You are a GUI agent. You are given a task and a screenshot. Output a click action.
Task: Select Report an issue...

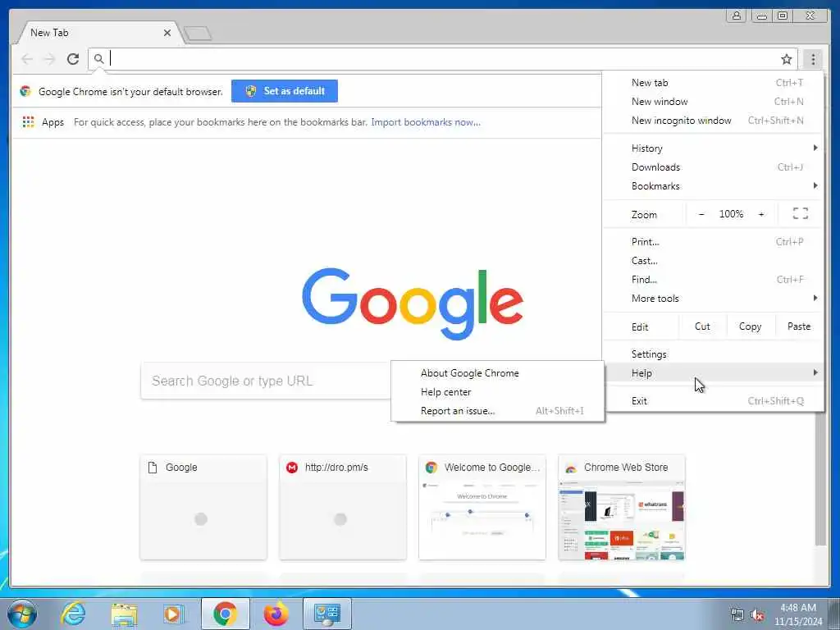[498, 411]
